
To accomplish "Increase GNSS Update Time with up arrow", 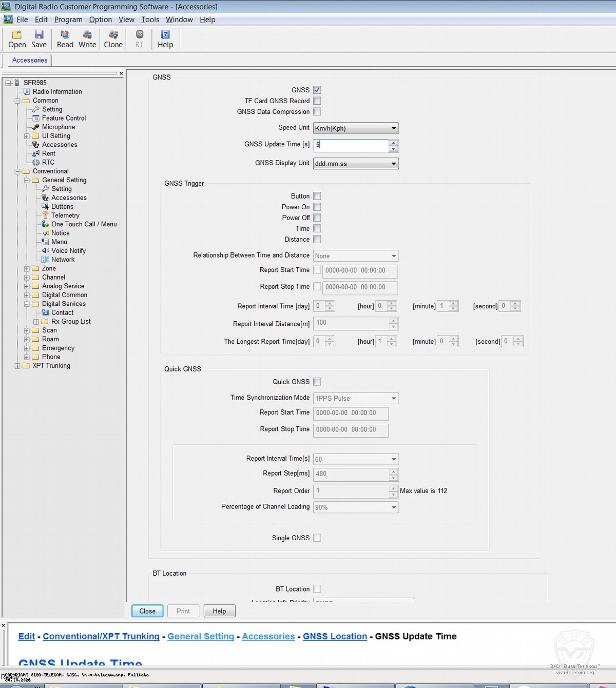I will (x=394, y=143).
